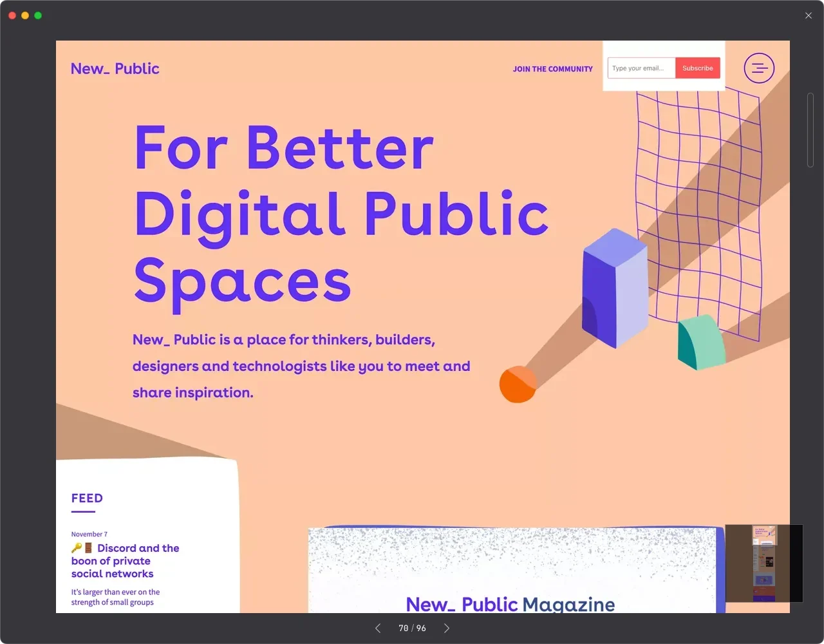
Task: Click the vertical scrollbar handle
Action: [x=810, y=130]
